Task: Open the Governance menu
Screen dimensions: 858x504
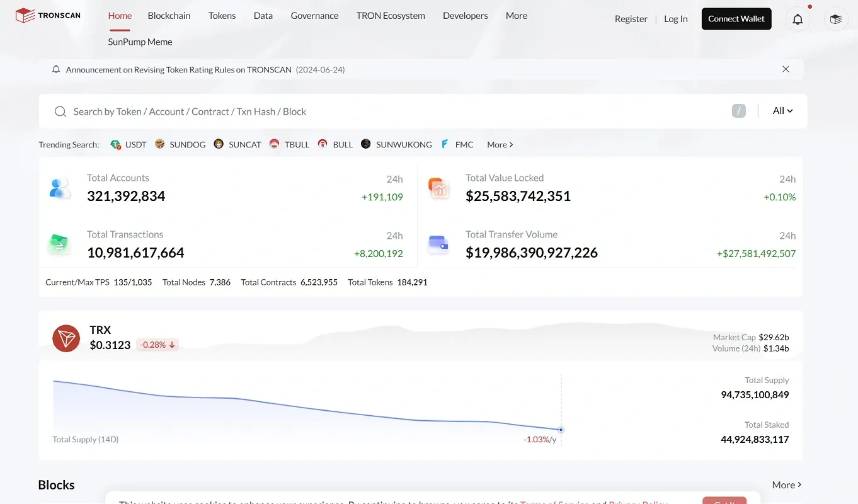Action: point(314,16)
